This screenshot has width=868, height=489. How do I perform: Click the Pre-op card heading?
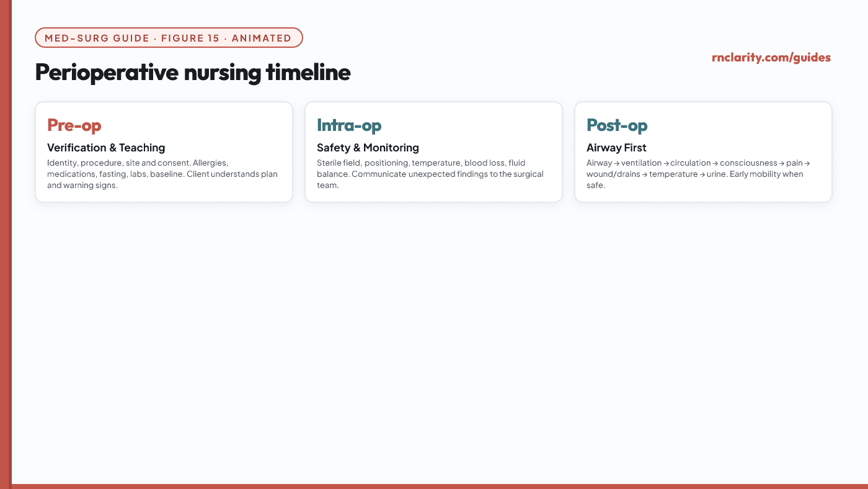click(74, 125)
